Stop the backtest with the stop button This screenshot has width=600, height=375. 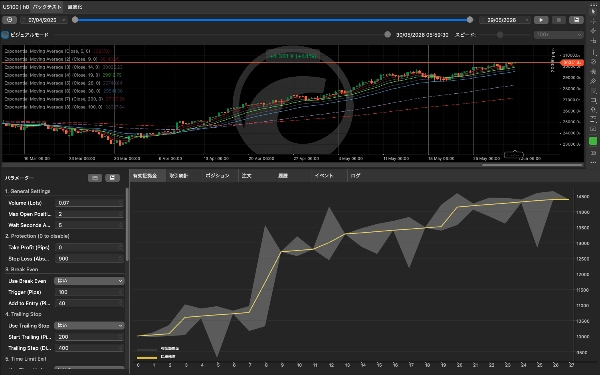tap(559, 20)
